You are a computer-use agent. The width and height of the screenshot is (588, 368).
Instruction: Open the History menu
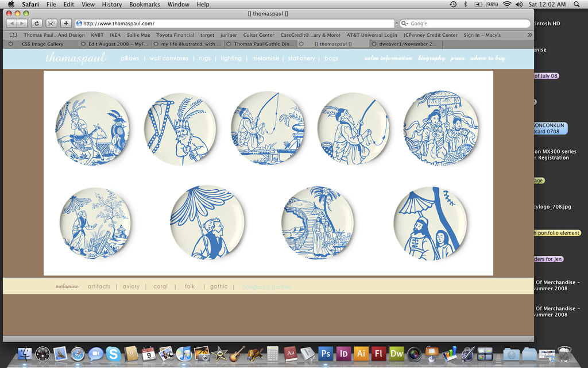112,4
